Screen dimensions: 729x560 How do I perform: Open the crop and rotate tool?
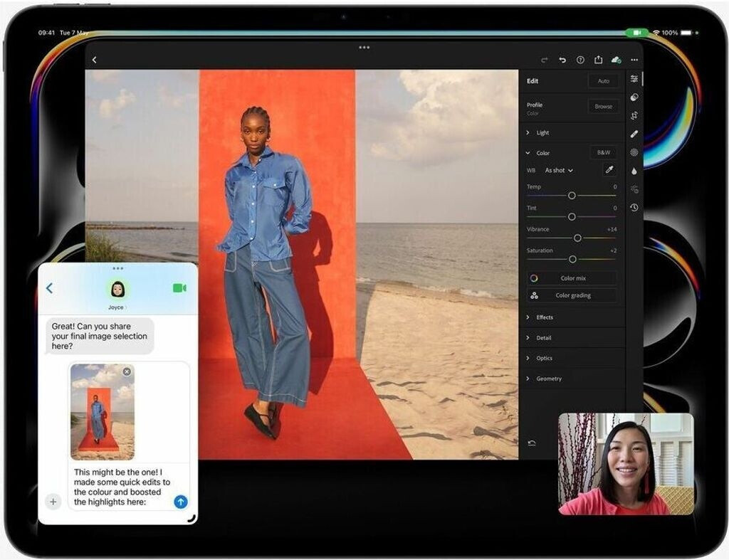(x=634, y=115)
